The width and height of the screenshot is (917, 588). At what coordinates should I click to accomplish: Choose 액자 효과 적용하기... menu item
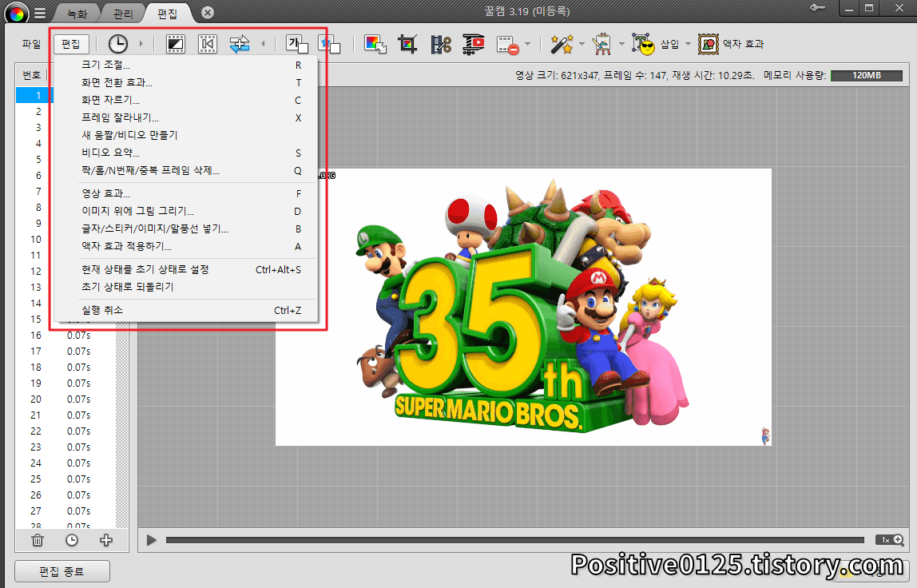tap(186, 246)
